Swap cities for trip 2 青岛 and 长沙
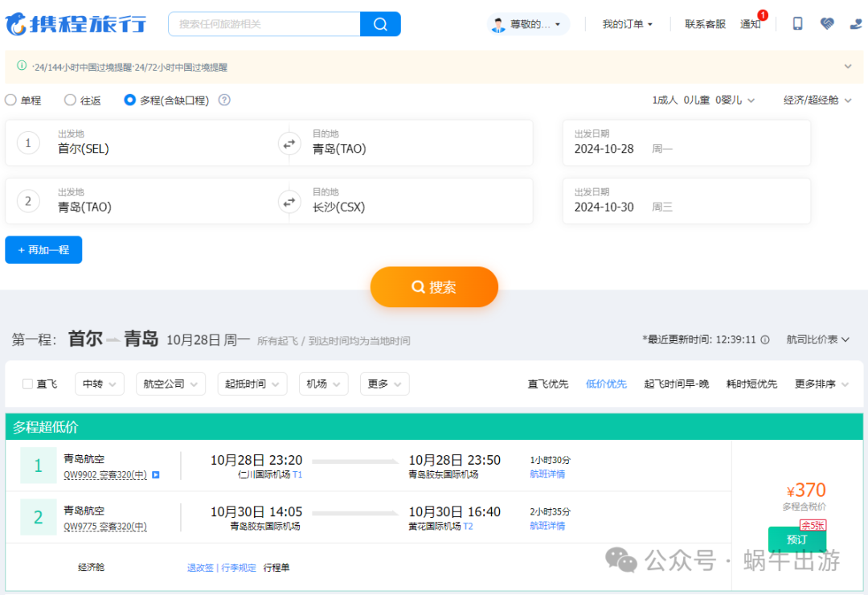 289,202
